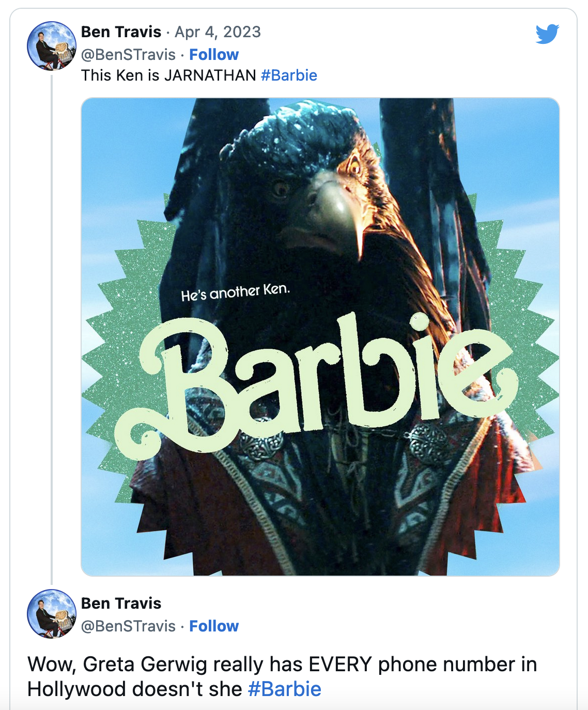Viewport: 588px width, 710px height.
Task: Click Follow on the reply tweet
Action: point(214,626)
